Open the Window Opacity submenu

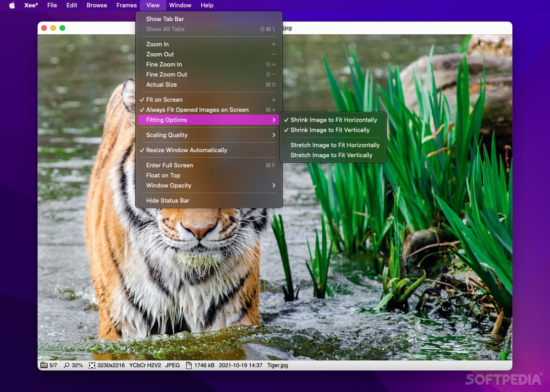pos(169,185)
